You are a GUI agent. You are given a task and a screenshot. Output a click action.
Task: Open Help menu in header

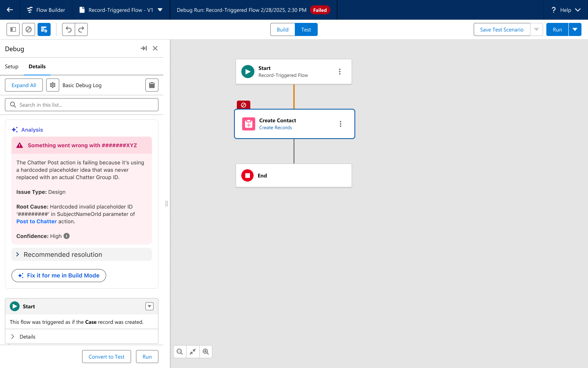566,10
